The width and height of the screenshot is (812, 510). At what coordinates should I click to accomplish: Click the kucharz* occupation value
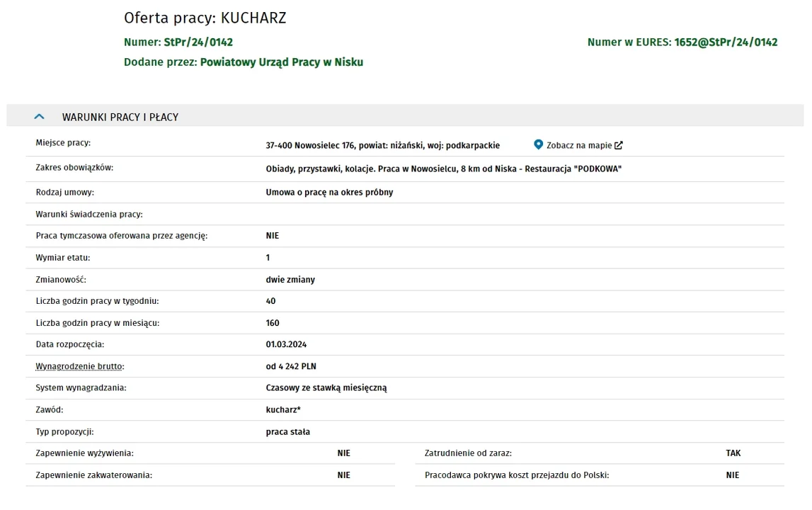tap(283, 410)
